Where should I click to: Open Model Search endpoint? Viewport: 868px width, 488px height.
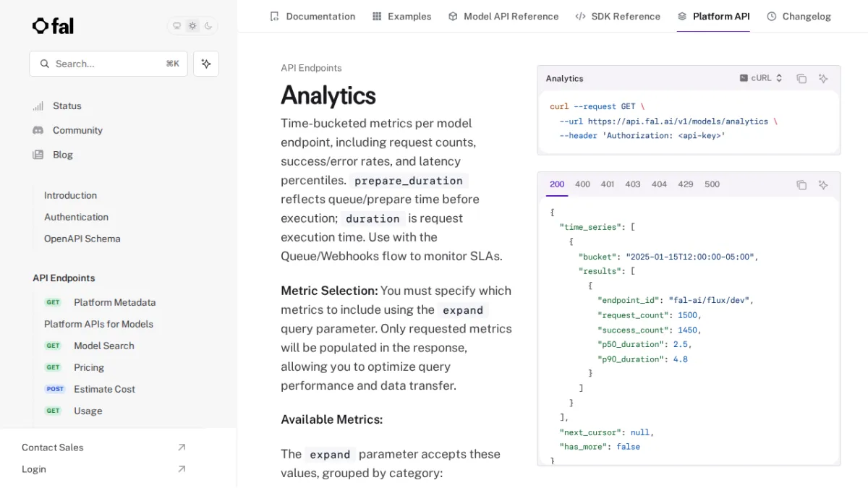tap(104, 346)
